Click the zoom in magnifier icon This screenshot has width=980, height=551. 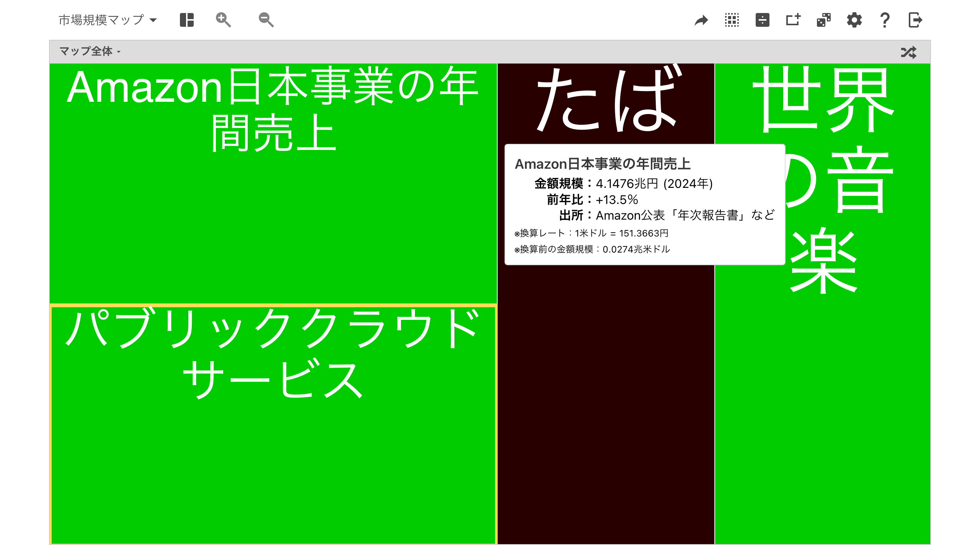[x=223, y=20]
